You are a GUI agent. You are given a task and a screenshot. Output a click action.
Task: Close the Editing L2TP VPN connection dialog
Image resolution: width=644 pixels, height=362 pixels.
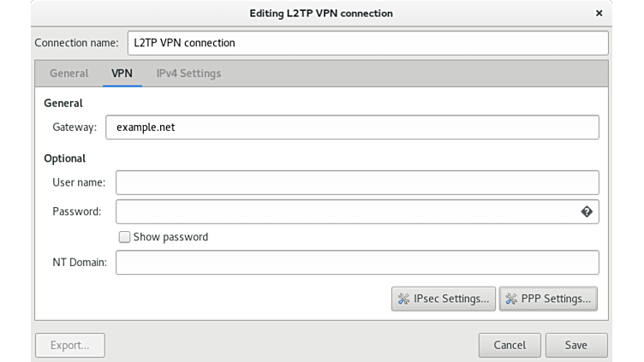(599, 14)
